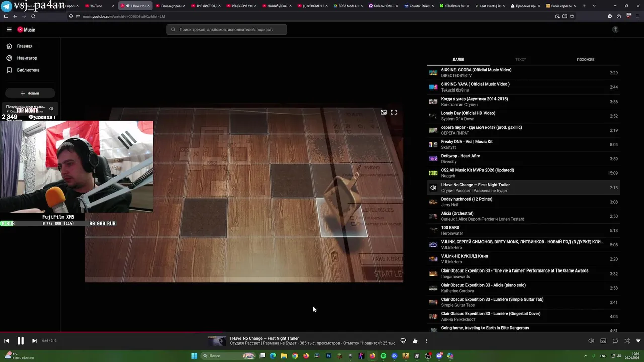Mute the player volume
Viewport: 644px width, 362px height.
pos(591,341)
